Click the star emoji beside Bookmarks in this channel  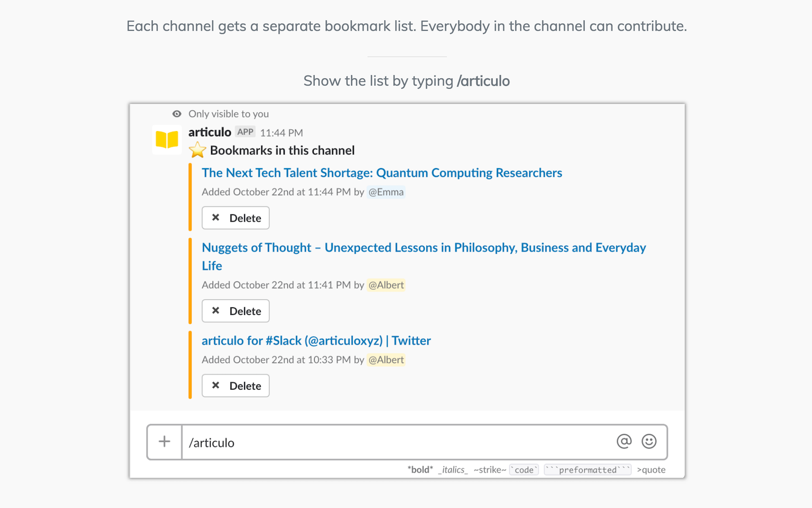pyautogui.click(x=197, y=150)
